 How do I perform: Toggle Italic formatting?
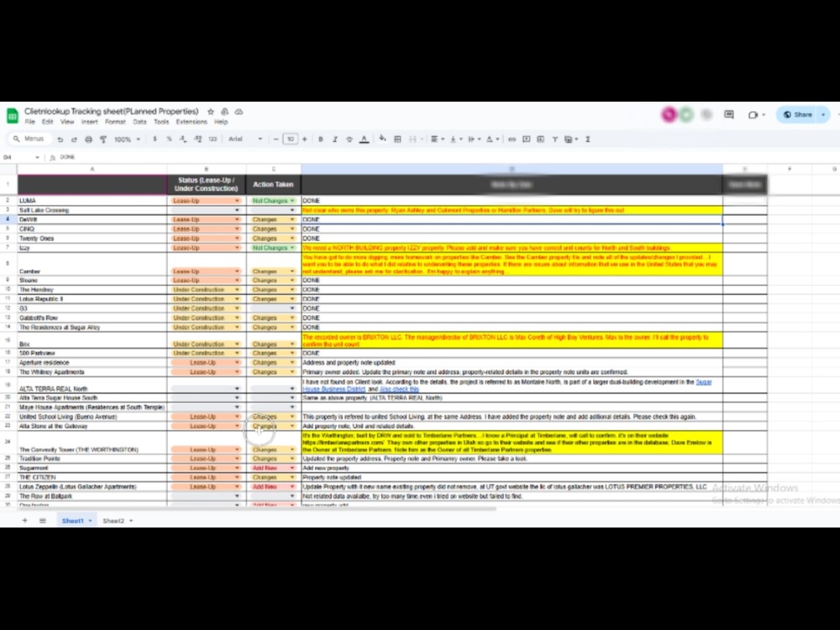[x=335, y=139]
